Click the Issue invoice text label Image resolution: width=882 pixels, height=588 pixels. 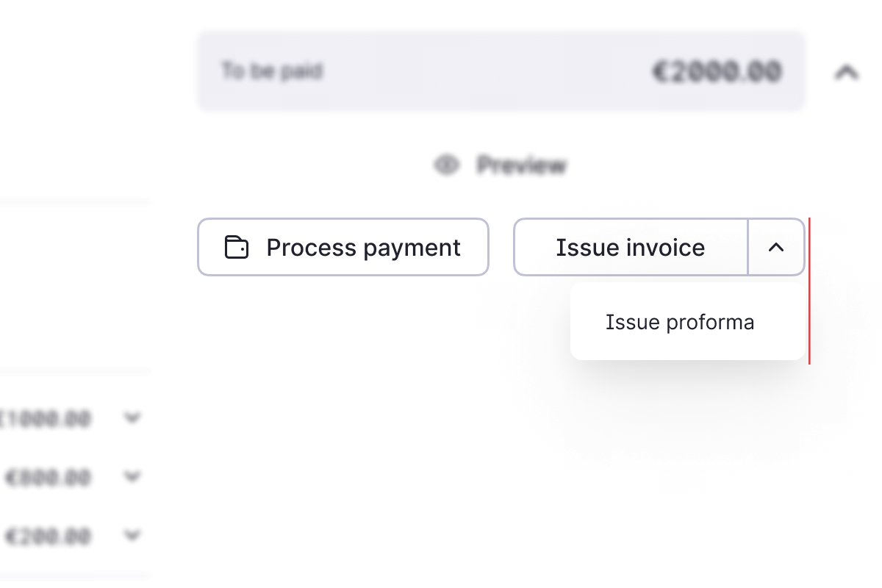click(631, 248)
